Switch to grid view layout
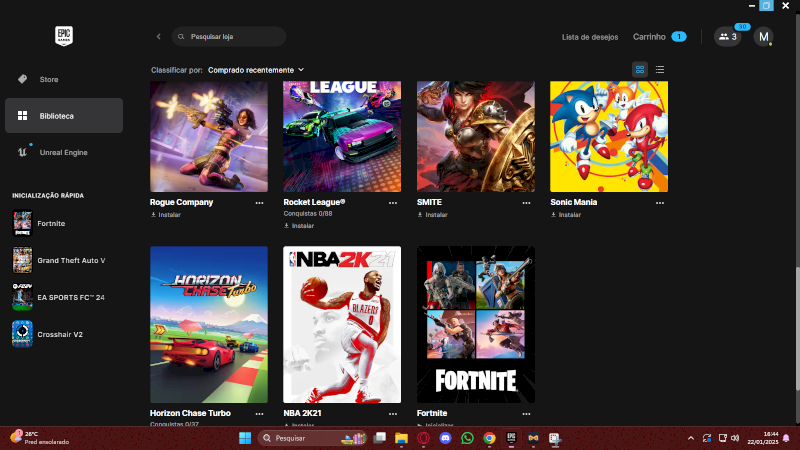800x450 pixels. point(639,69)
